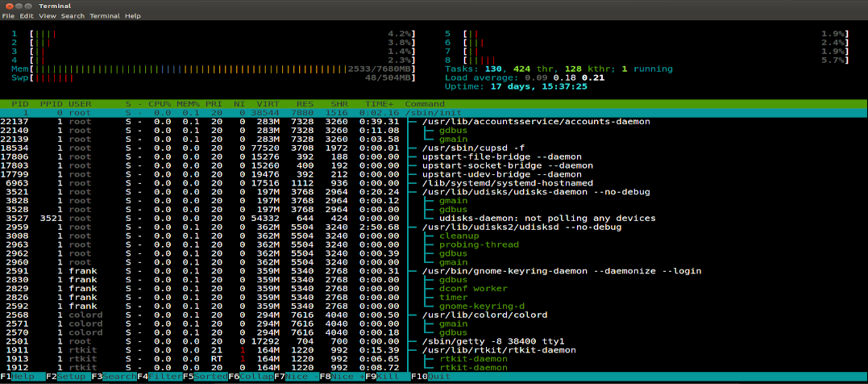Sort by the PID column header
Screen dimensions: 868x384
click(x=20, y=104)
